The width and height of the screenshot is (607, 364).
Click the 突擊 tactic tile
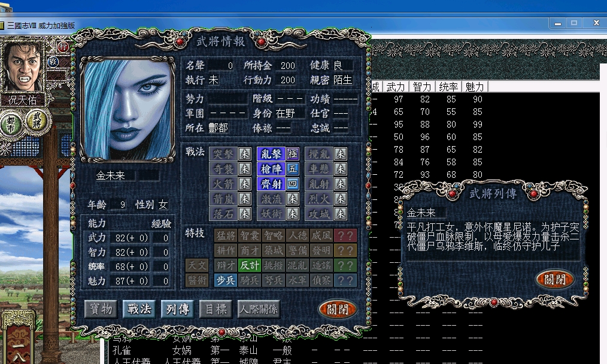(223, 154)
